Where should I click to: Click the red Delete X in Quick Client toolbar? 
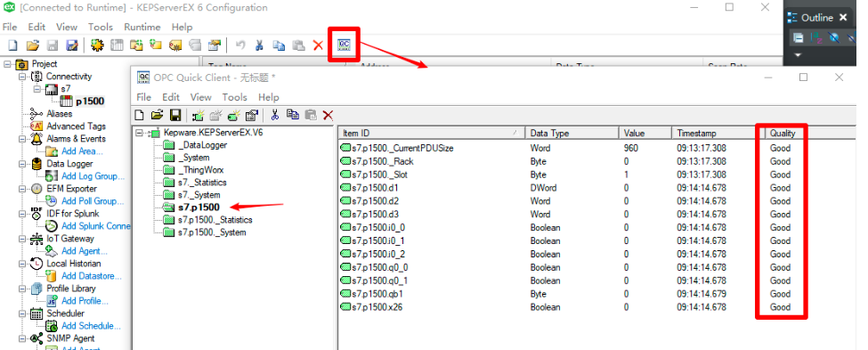[328, 115]
